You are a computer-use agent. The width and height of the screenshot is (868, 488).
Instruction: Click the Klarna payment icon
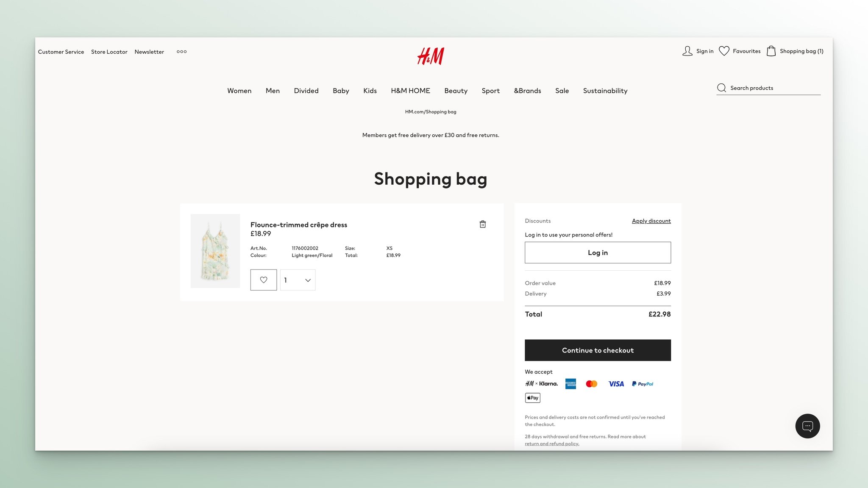[x=541, y=384]
